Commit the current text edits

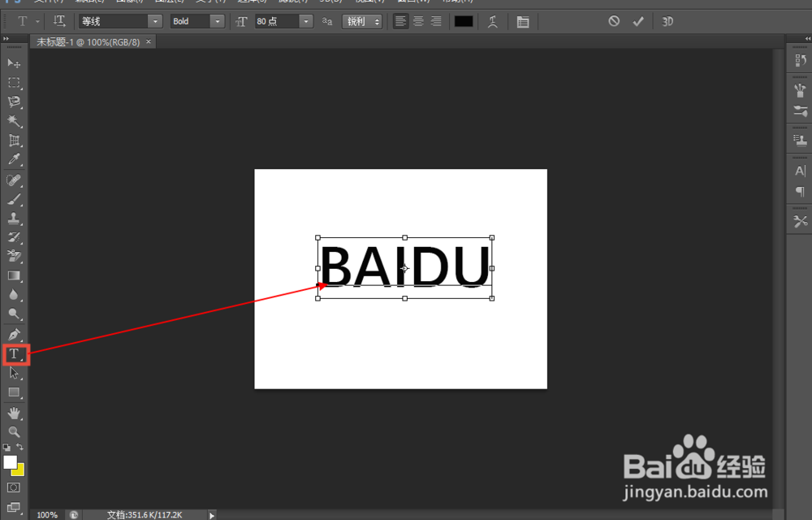(638, 21)
